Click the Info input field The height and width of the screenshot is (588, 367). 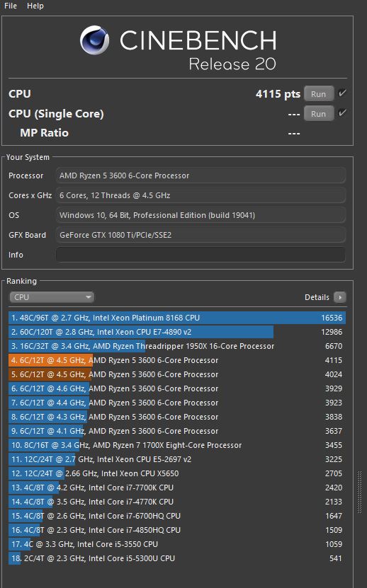click(x=201, y=255)
